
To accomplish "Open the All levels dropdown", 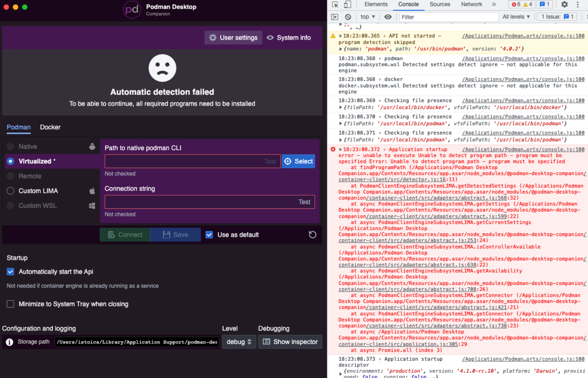I will click(x=516, y=17).
